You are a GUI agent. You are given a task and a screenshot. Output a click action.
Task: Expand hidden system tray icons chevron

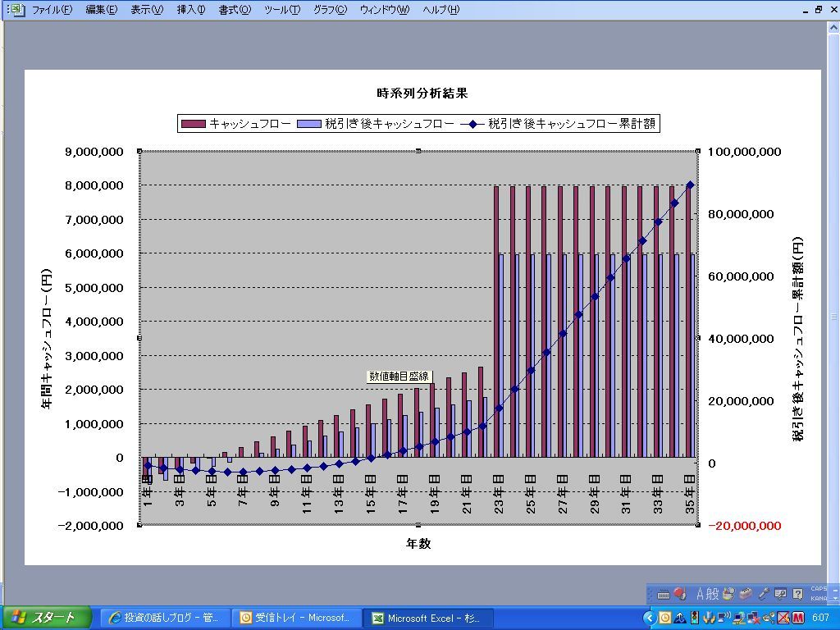tap(649, 618)
